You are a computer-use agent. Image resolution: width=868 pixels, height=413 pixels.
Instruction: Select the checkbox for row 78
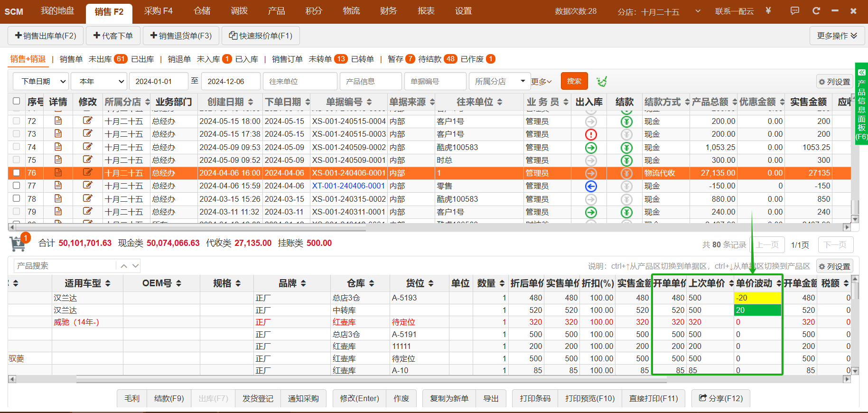[17, 198]
